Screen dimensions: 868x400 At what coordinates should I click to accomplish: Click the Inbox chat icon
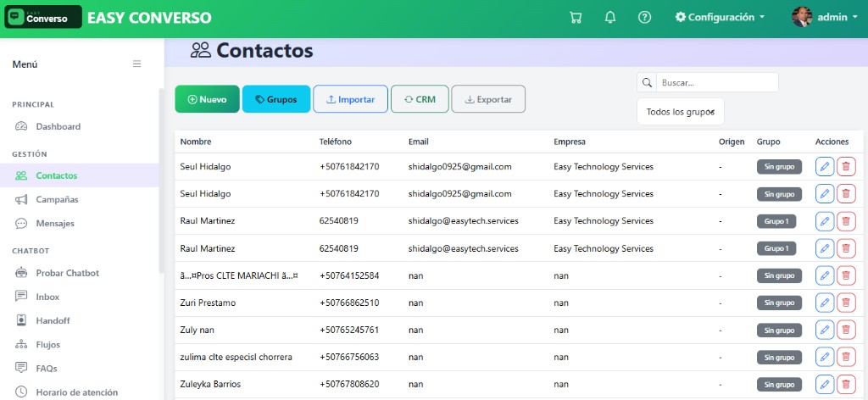point(21,296)
